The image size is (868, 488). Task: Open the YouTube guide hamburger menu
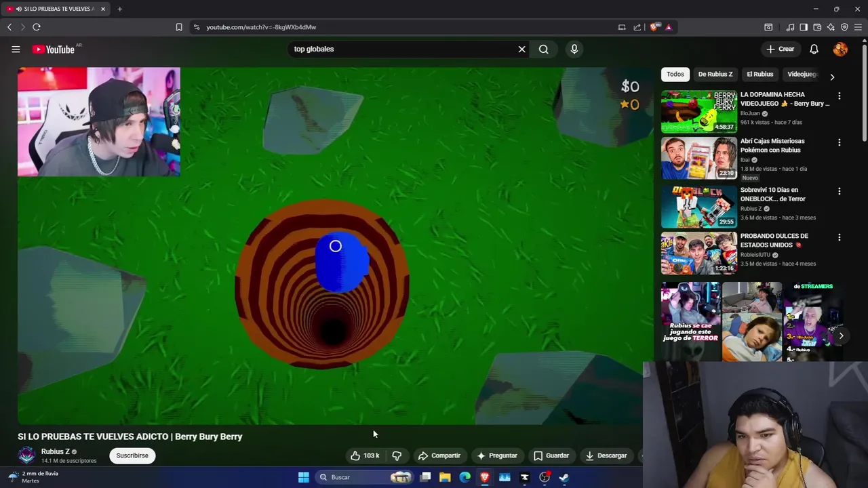pos(16,49)
